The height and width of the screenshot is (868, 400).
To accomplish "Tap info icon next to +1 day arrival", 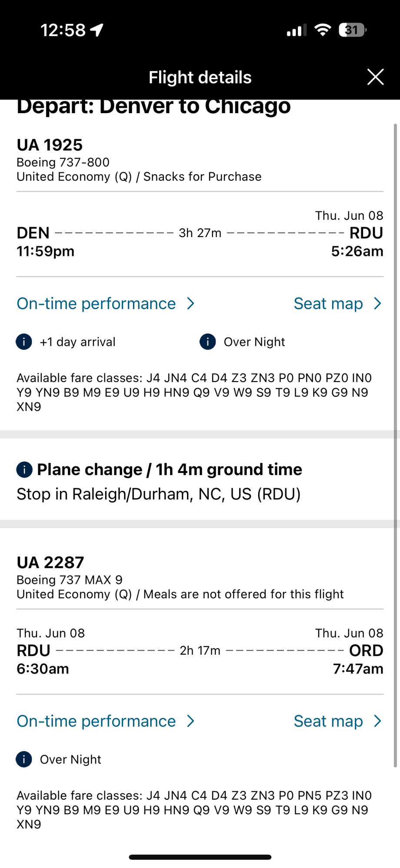I will pyautogui.click(x=24, y=342).
